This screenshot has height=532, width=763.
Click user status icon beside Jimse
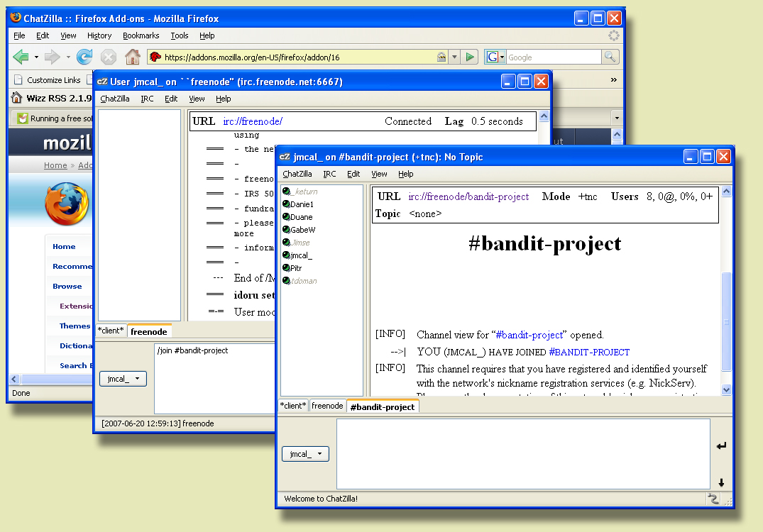(x=287, y=242)
